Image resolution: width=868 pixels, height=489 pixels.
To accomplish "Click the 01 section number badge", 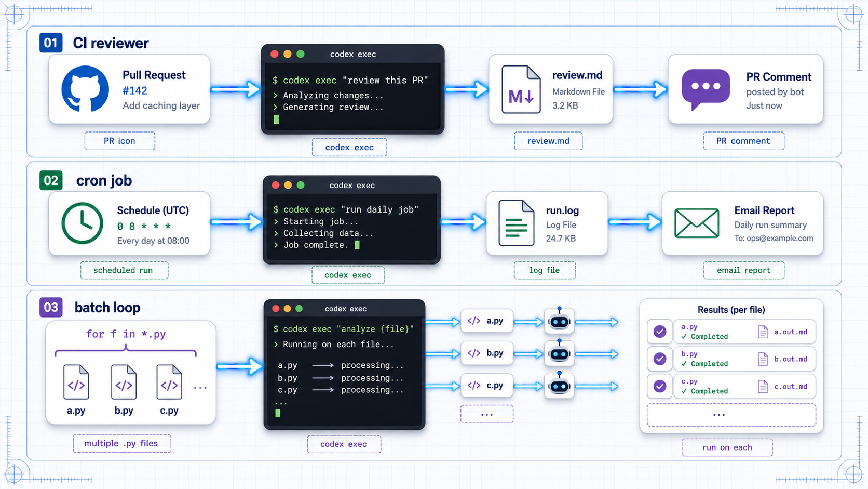I will [51, 43].
